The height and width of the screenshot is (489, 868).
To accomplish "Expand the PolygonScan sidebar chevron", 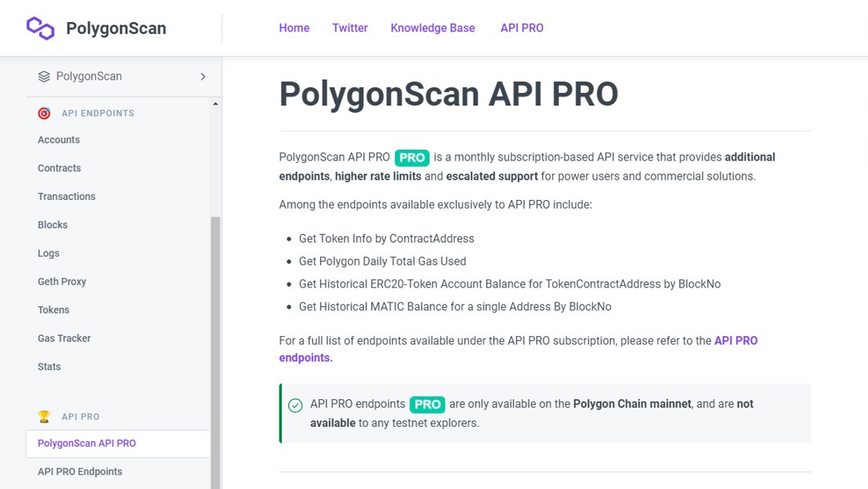I will click(202, 76).
